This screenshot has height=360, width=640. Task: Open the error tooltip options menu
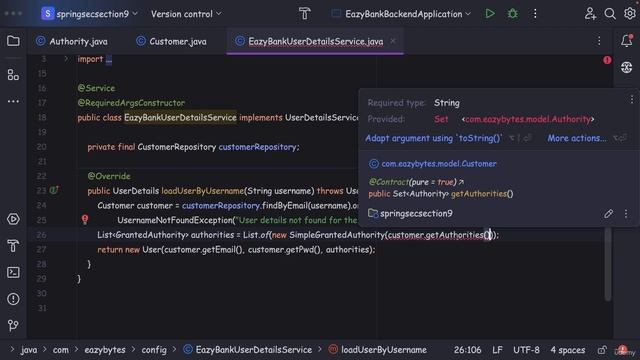631,100
